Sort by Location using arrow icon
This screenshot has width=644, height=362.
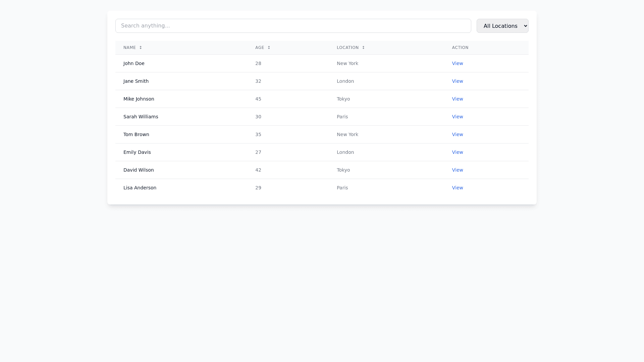coord(363,48)
